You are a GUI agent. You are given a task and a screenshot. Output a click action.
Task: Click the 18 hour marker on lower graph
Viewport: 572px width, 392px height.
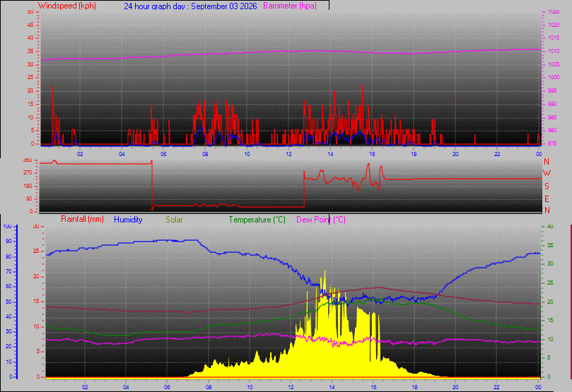tap(414, 387)
